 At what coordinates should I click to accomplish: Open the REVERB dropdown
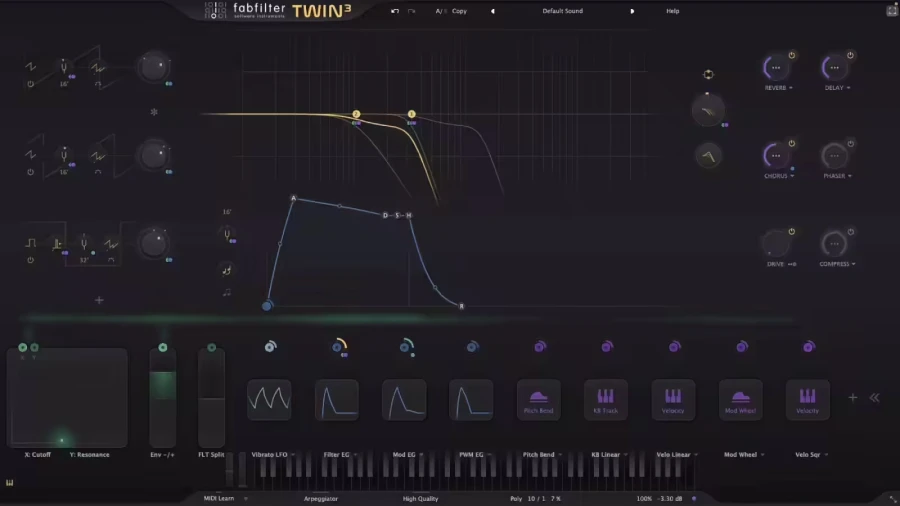778,88
